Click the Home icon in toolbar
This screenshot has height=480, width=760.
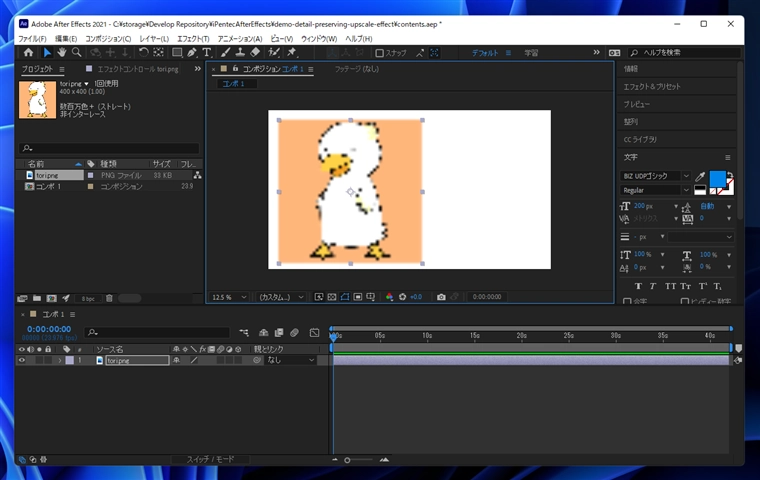[28, 52]
